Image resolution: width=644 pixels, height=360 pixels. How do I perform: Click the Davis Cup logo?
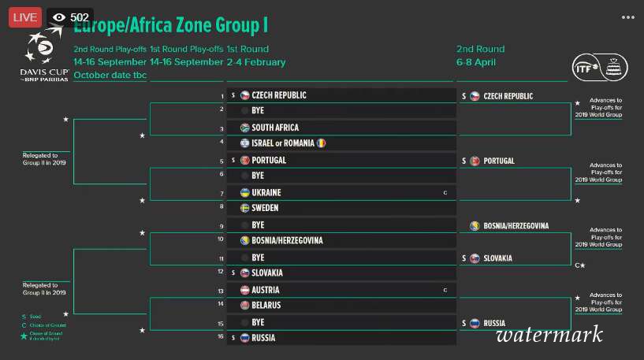click(x=44, y=54)
